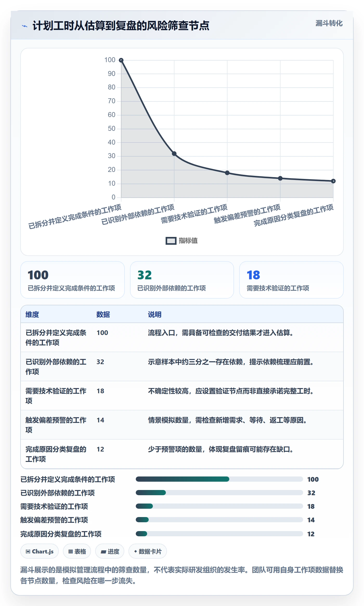Viewport: 364px width, 606px height.
Task: Toggle the 指标值 legend swatch
Action: 171,241
